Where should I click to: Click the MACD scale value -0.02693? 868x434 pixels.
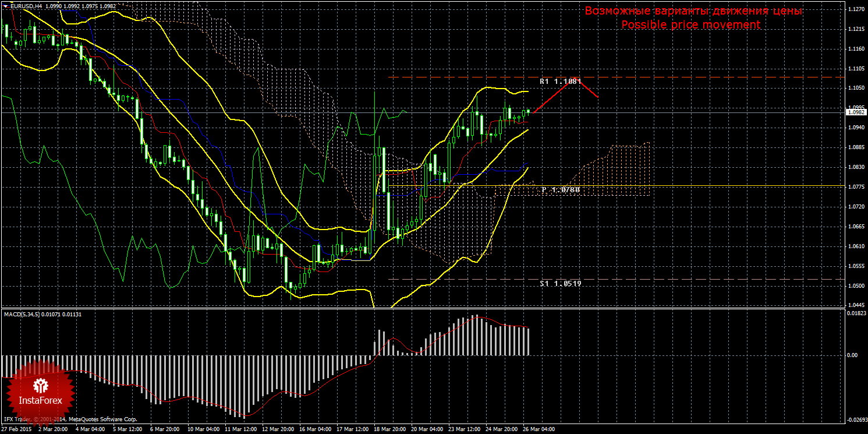click(856, 419)
